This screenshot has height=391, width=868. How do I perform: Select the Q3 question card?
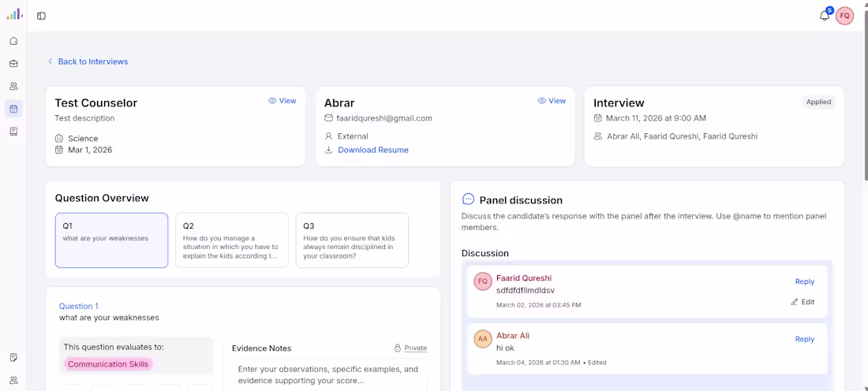tap(352, 240)
